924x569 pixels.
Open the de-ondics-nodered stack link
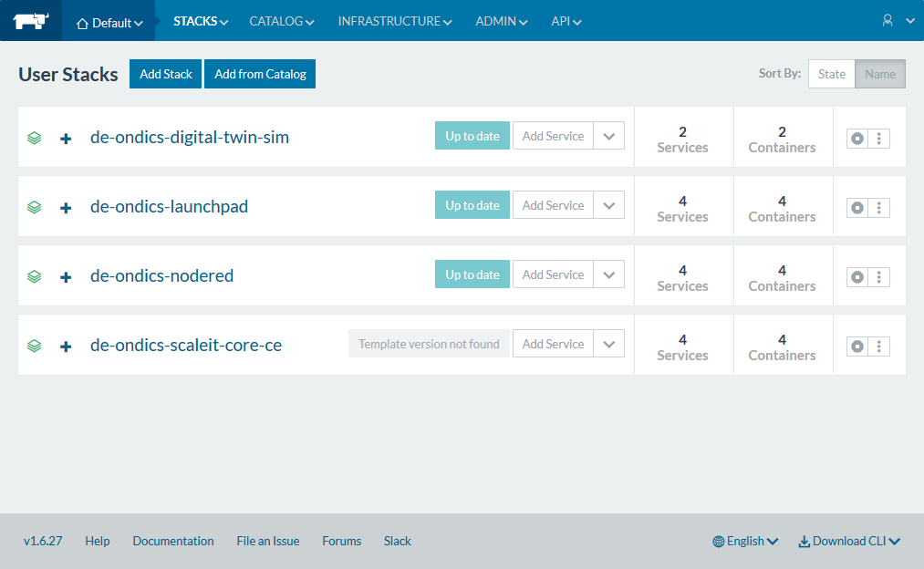point(161,275)
